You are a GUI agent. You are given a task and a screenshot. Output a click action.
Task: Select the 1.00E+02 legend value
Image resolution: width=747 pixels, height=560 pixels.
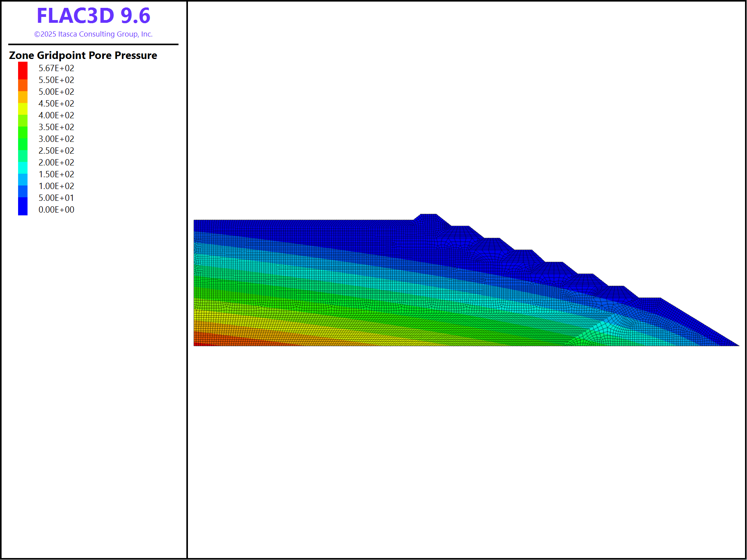[56, 186]
